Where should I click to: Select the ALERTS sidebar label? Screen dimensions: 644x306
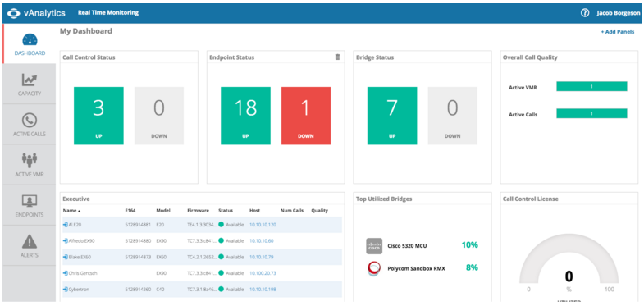tap(30, 255)
